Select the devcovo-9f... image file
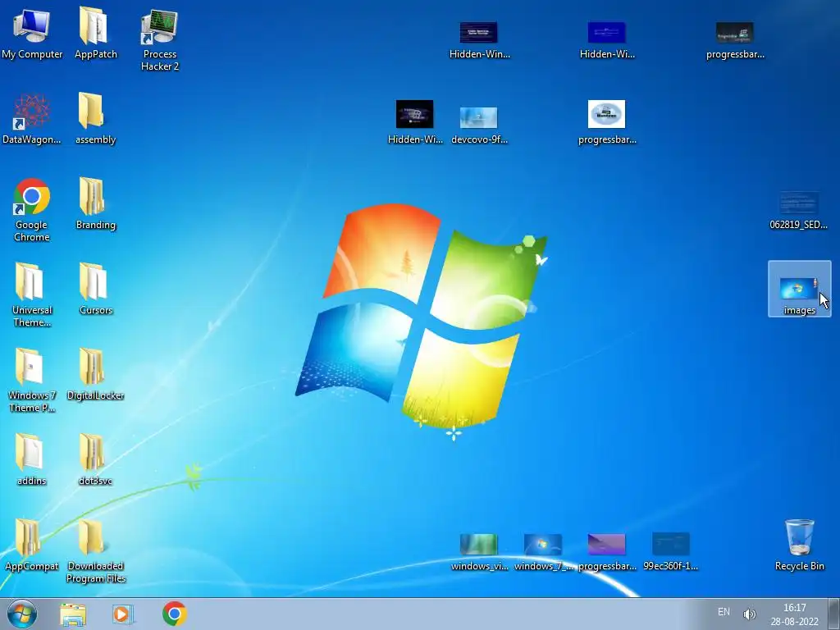The height and width of the screenshot is (630, 840). point(479,126)
